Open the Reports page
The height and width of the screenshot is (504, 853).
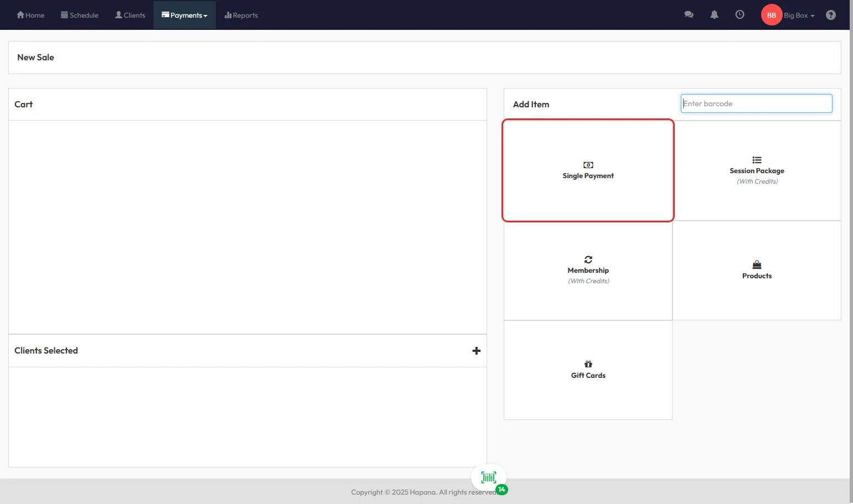click(241, 15)
